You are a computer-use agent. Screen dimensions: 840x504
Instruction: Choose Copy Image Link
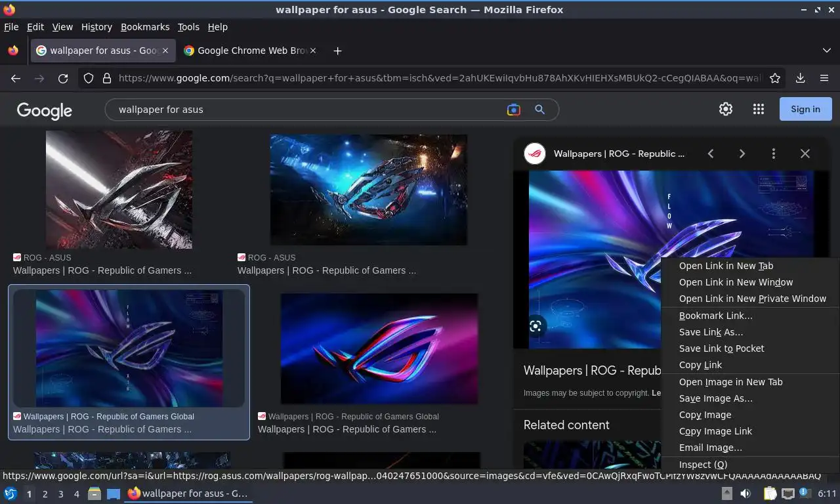750,431
